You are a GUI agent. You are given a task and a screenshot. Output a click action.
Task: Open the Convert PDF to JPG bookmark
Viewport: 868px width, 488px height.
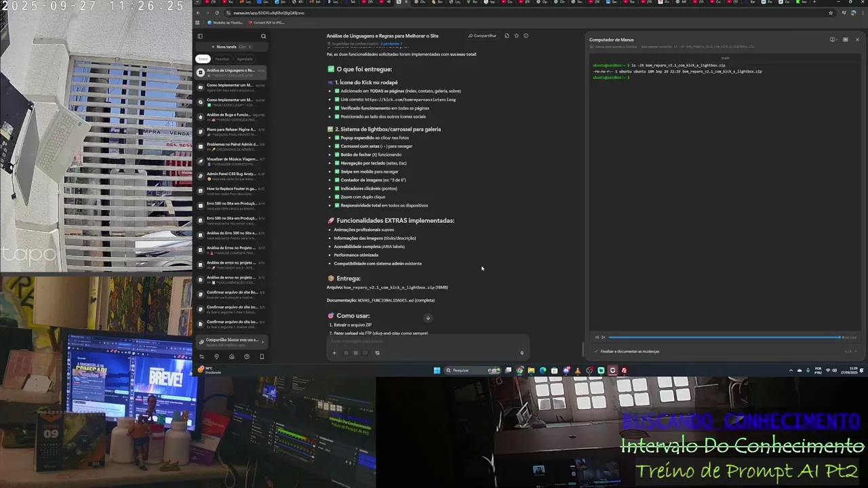(267, 22)
